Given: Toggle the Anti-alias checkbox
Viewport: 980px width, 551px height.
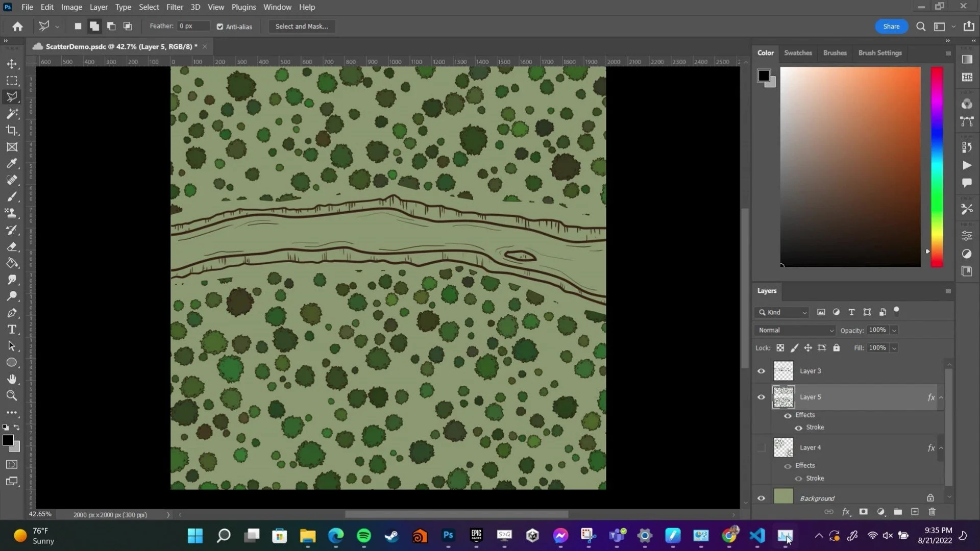Looking at the screenshot, I should [220, 27].
